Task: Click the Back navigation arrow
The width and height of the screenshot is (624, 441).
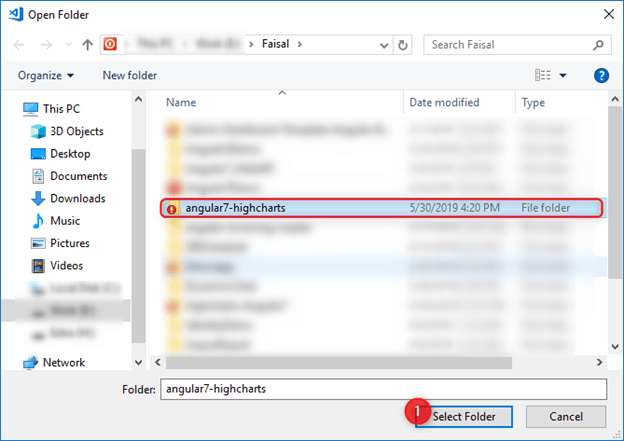Action: pyautogui.click(x=19, y=45)
